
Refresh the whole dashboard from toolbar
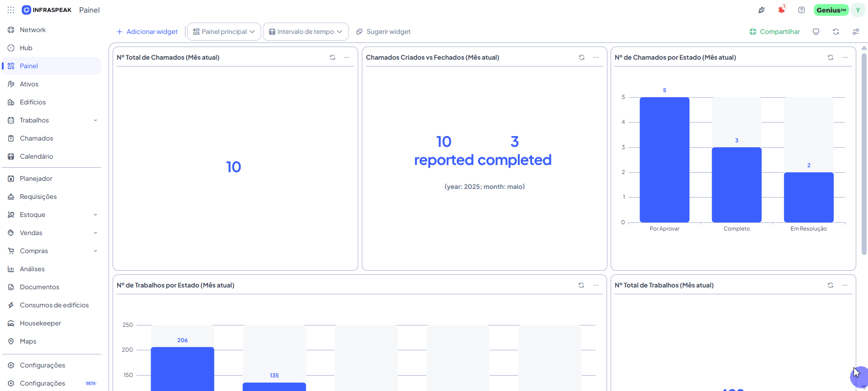click(836, 32)
